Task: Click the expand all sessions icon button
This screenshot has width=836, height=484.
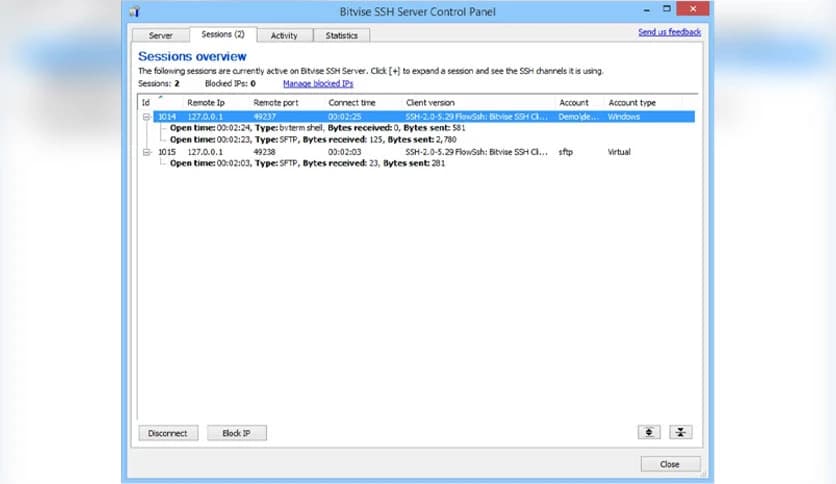Action: pyautogui.click(x=649, y=432)
